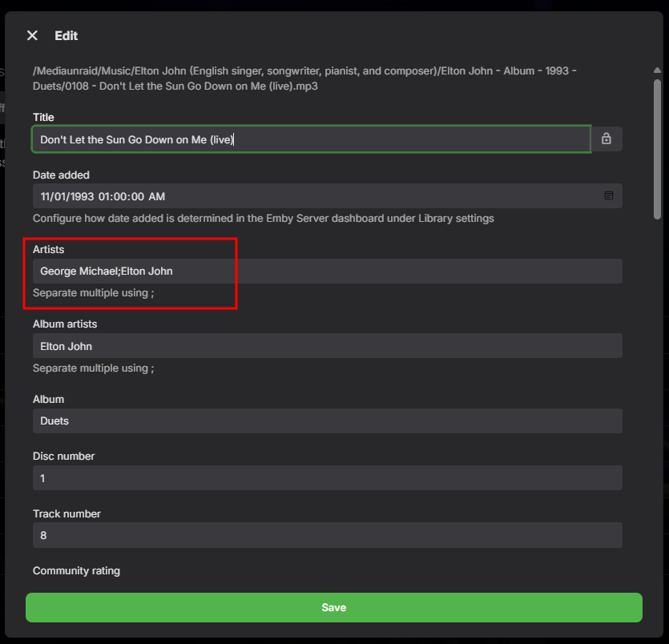The width and height of the screenshot is (669, 644).
Task: Save the metadata changes
Action: (x=334, y=607)
